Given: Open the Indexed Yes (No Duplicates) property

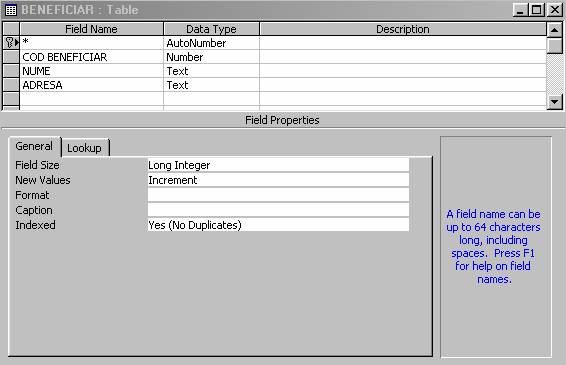Looking at the screenshot, I should [x=278, y=225].
